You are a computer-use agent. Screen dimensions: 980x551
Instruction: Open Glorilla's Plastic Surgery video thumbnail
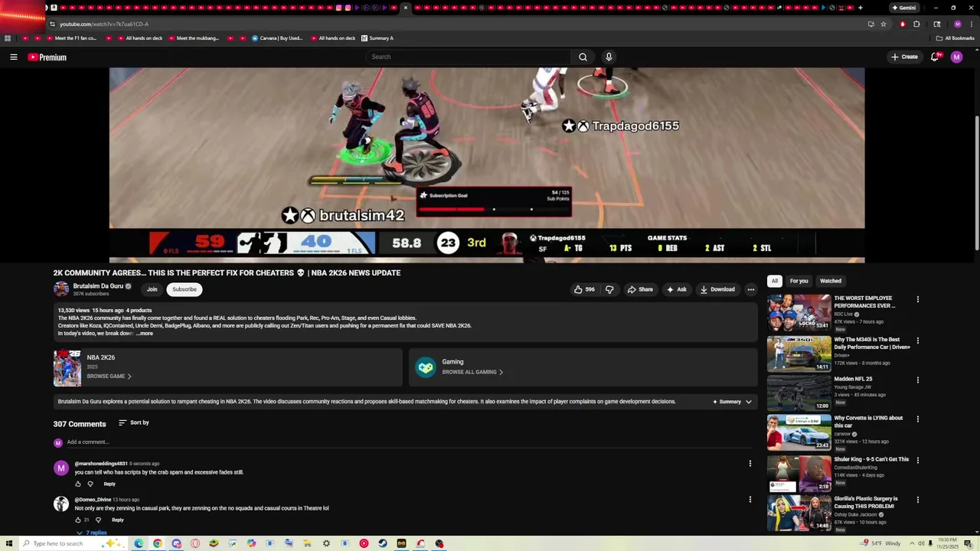[799, 513]
